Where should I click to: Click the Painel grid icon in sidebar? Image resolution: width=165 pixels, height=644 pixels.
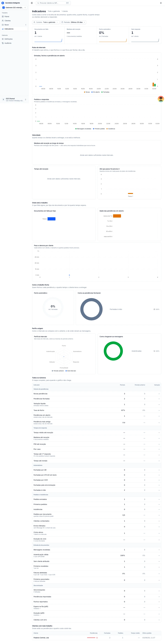[3, 17]
